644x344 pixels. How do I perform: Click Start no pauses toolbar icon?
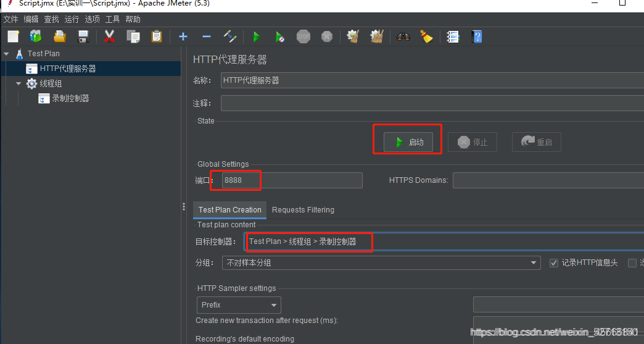[279, 36]
